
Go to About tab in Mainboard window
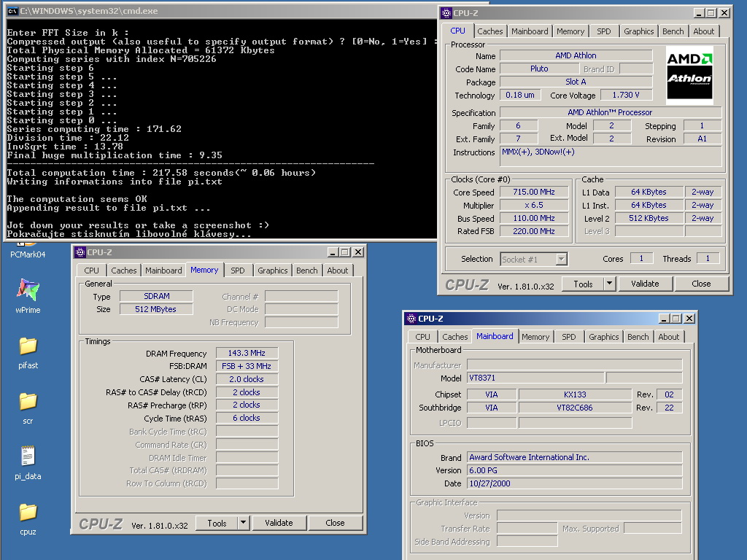pos(668,337)
